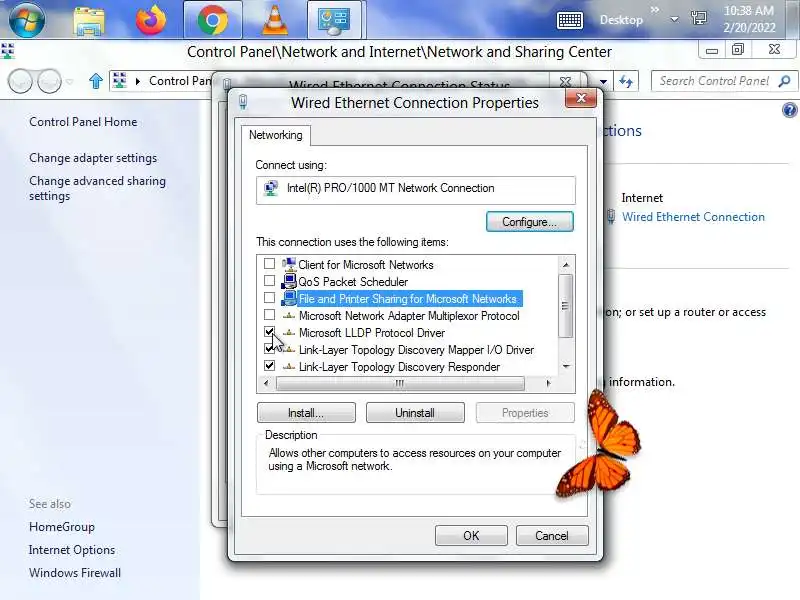800x600 pixels.
Task: Select the Control Panel taskbar button
Action: tap(335, 20)
